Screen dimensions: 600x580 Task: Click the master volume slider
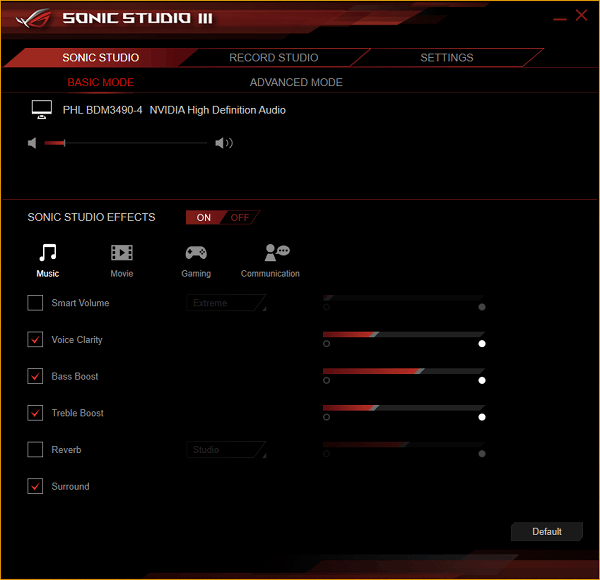(x=126, y=143)
